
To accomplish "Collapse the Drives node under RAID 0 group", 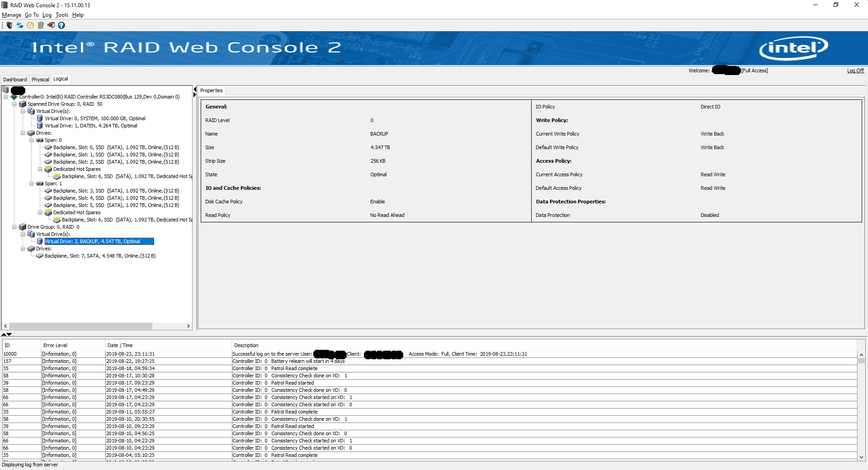I will click(x=23, y=249).
